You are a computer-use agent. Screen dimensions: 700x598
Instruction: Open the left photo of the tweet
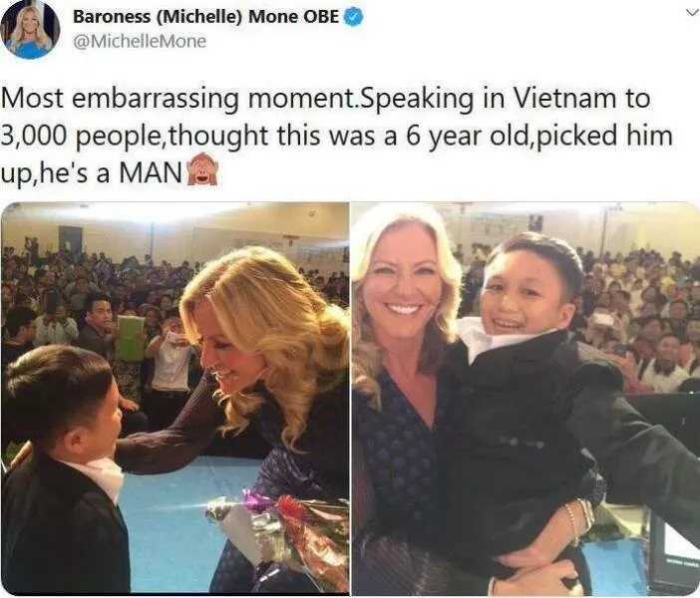pos(175,399)
